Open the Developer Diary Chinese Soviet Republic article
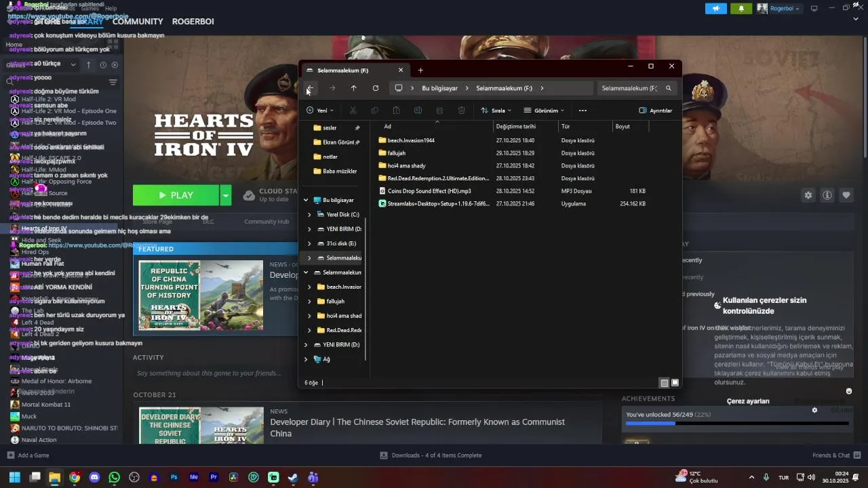 tap(417, 428)
